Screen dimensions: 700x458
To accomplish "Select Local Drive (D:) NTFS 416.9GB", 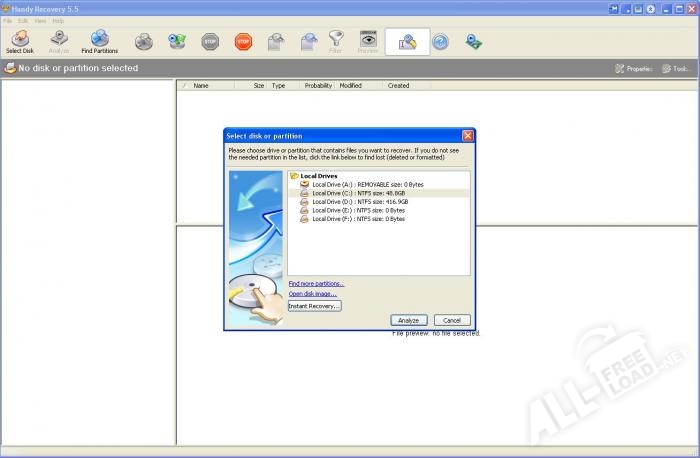I will (x=359, y=201).
